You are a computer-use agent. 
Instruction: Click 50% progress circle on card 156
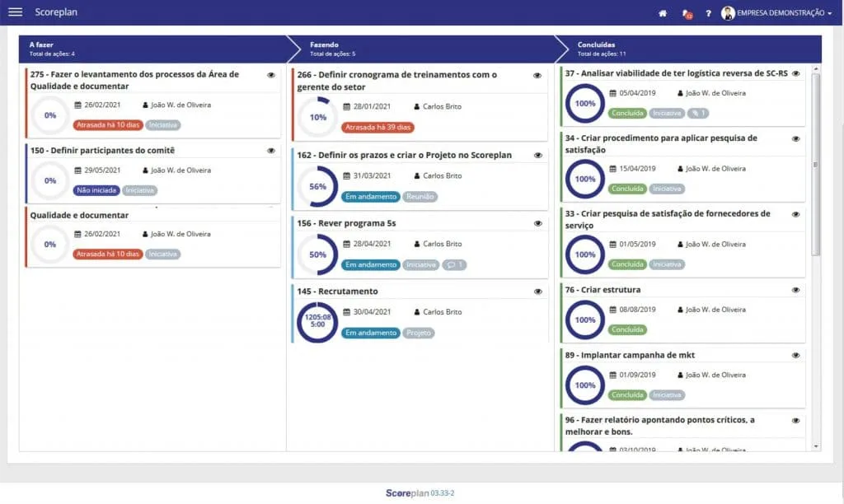click(x=317, y=254)
